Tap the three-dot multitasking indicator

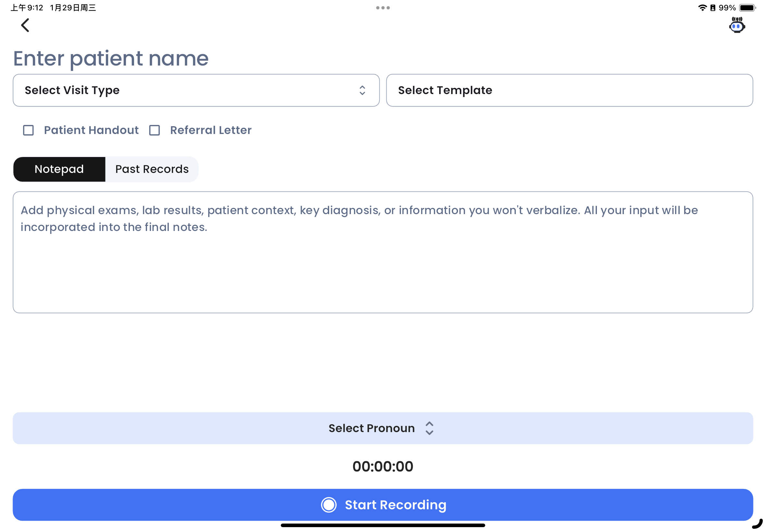click(x=383, y=8)
